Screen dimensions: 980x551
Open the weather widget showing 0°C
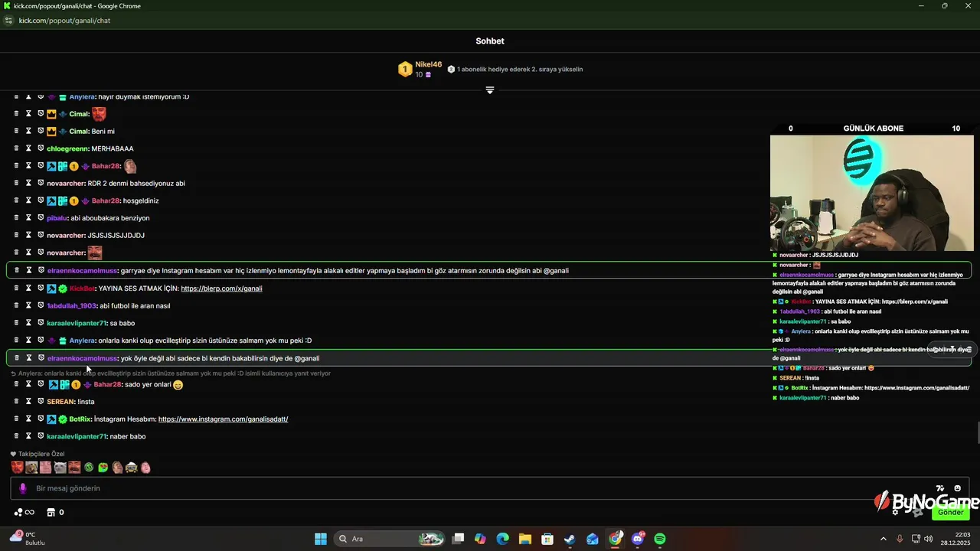pos(28,538)
